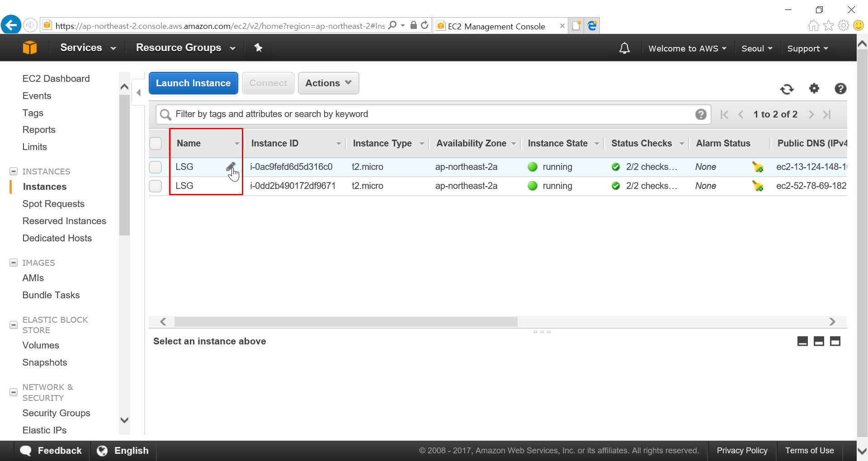Screen dimensions: 868x461
Task: Click the pushpin shortcut icon in navbar
Action: 258,47
